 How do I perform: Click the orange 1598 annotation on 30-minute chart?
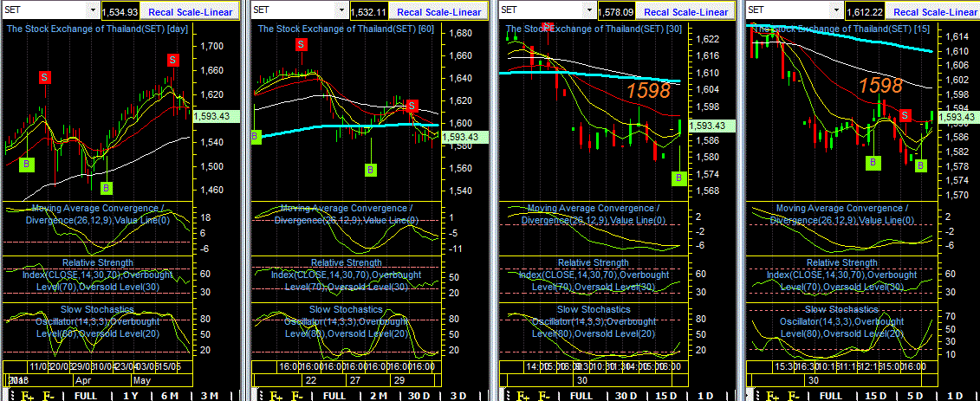[x=648, y=90]
